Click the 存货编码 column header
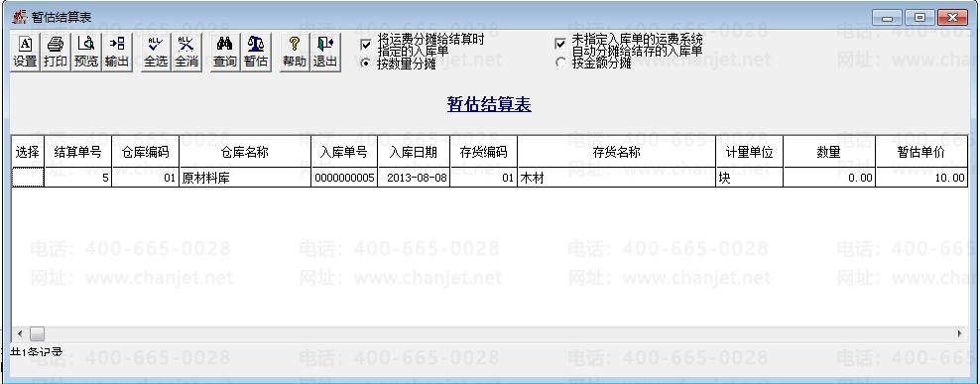The height and width of the screenshot is (384, 980). (484, 152)
